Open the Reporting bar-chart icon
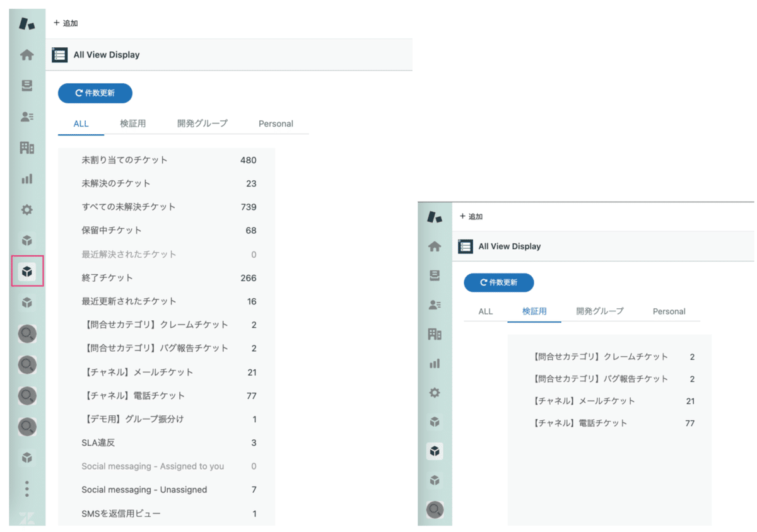757x532 pixels. coord(26,178)
